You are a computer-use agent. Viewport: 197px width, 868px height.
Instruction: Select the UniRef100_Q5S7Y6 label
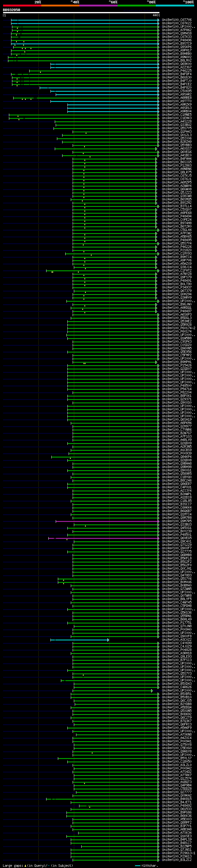[176, 579]
